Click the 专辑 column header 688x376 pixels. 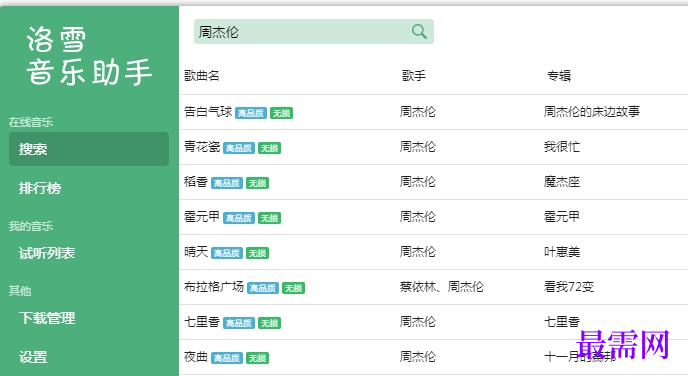point(559,76)
